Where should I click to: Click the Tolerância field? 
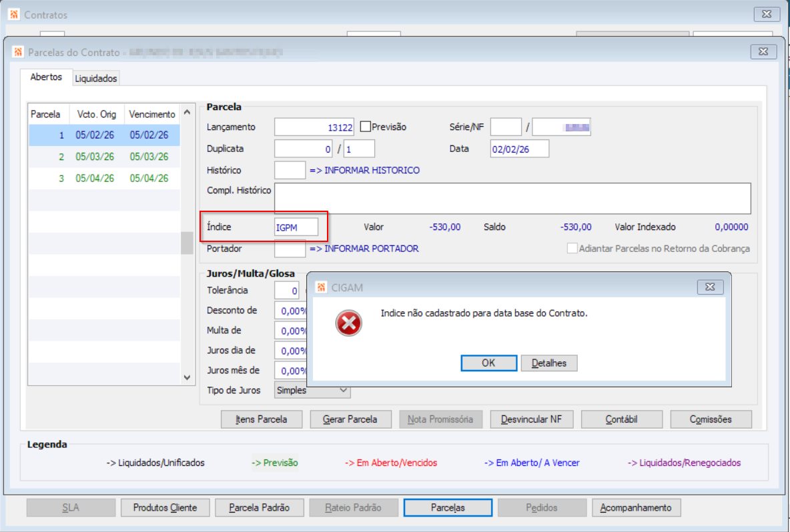pos(287,291)
